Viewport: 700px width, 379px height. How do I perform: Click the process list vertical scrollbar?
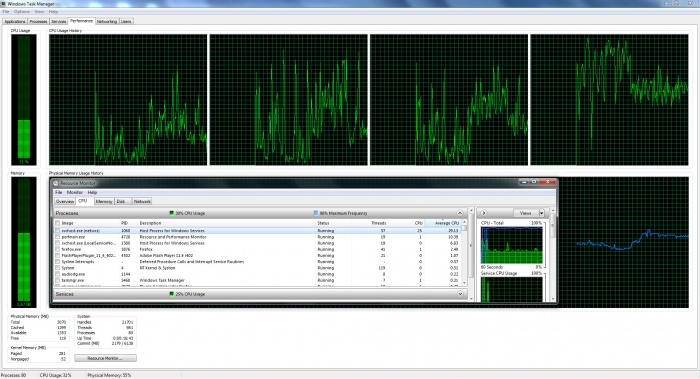(464, 252)
